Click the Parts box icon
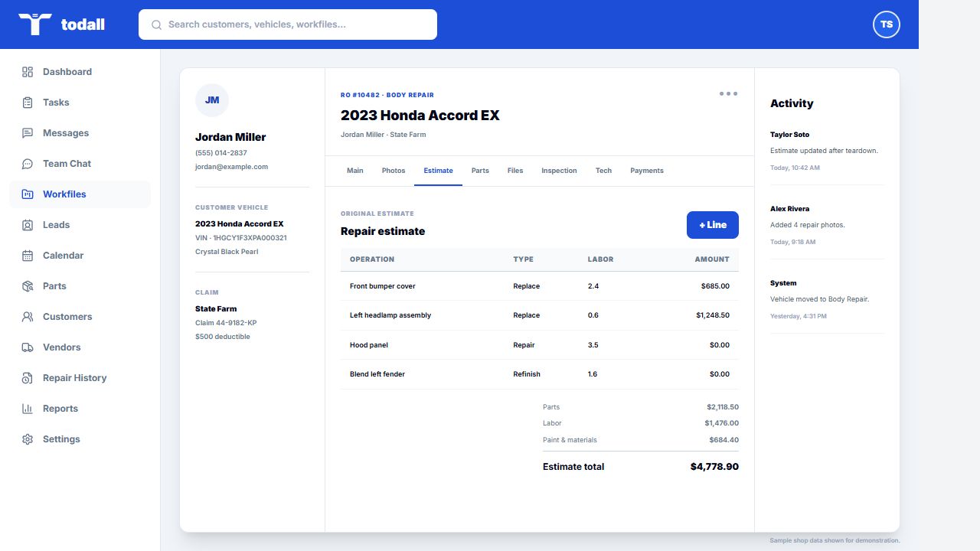This screenshot has height=551, width=980. click(28, 286)
